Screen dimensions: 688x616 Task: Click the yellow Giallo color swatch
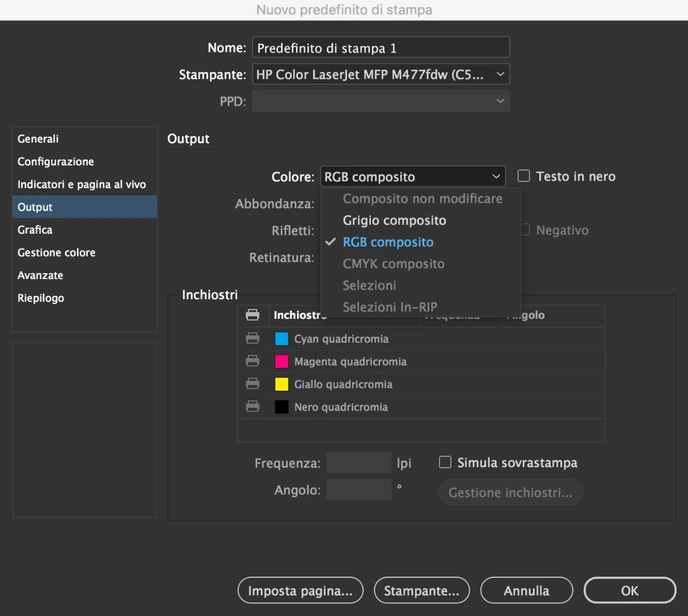(x=282, y=384)
